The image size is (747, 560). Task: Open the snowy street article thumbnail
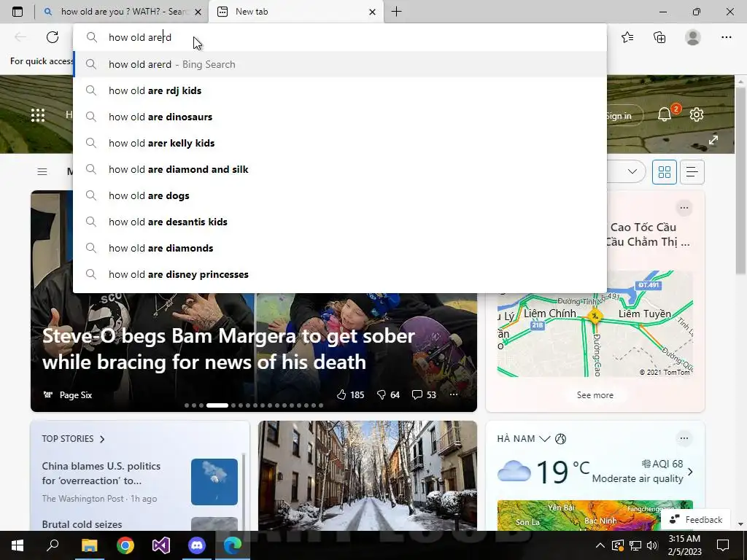pos(368,475)
